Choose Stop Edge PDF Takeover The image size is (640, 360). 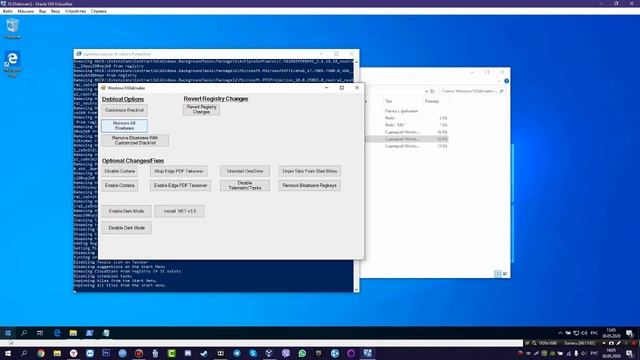pos(179,171)
